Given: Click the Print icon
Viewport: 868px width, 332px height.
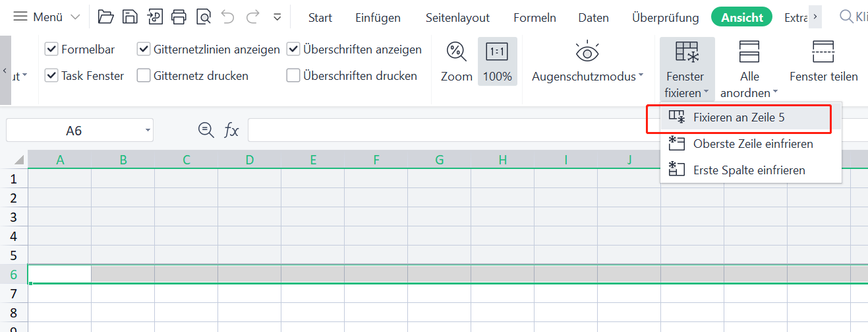Looking at the screenshot, I should (x=179, y=17).
